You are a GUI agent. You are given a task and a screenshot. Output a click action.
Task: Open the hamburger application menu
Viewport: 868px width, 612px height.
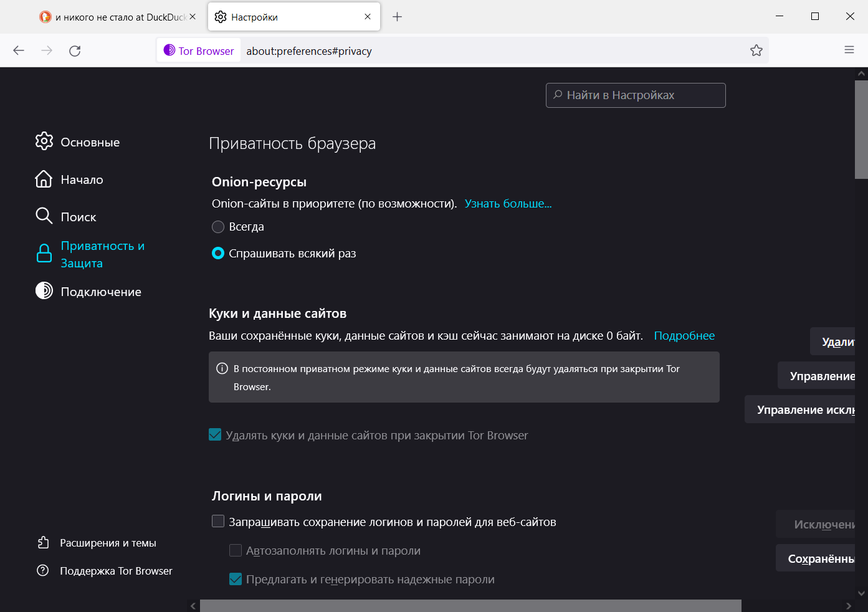tap(849, 50)
